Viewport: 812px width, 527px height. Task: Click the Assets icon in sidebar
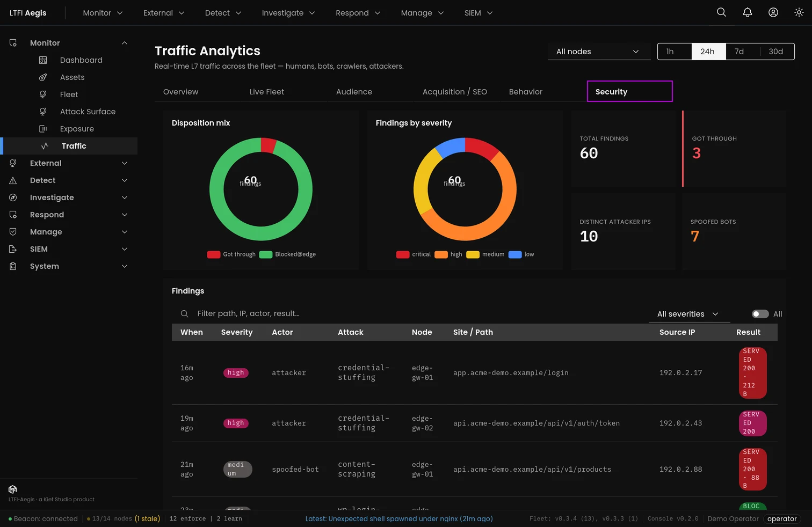click(x=43, y=77)
